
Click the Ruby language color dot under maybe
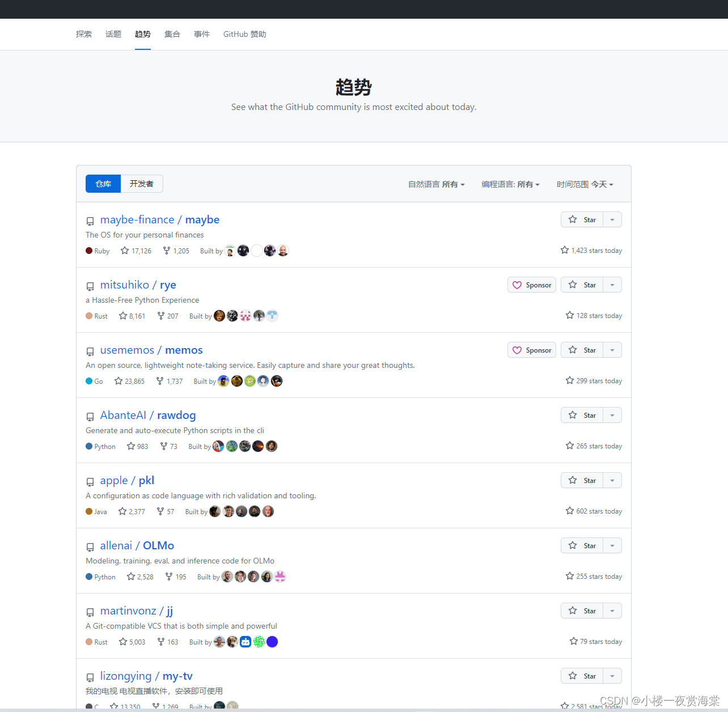point(89,251)
